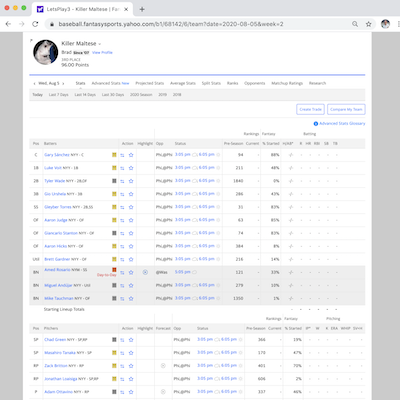Go to previous day arrow before Wed, Aug 5
Image resolution: width=400 pixels, height=400 pixels.
click(x=34, y=83)
